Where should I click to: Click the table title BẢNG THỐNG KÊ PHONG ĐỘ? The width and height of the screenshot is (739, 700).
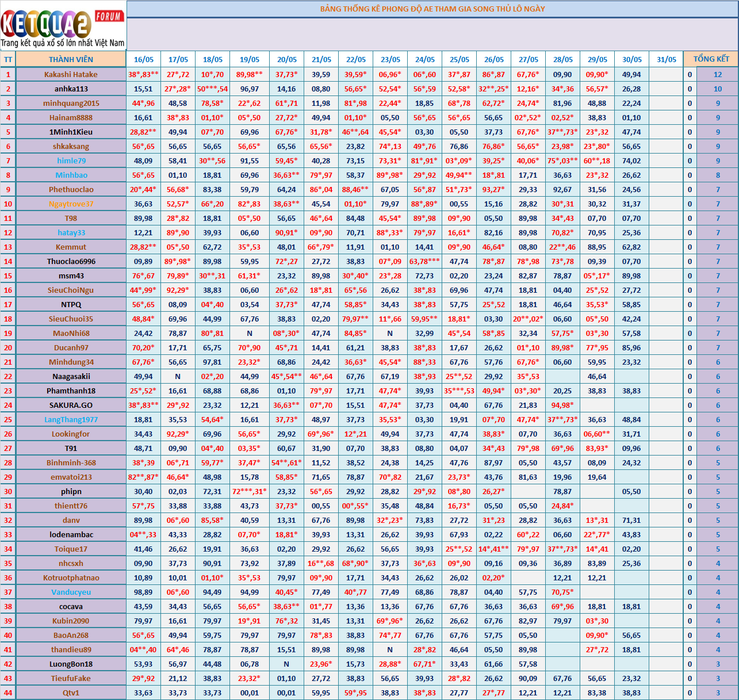[432, 9]
